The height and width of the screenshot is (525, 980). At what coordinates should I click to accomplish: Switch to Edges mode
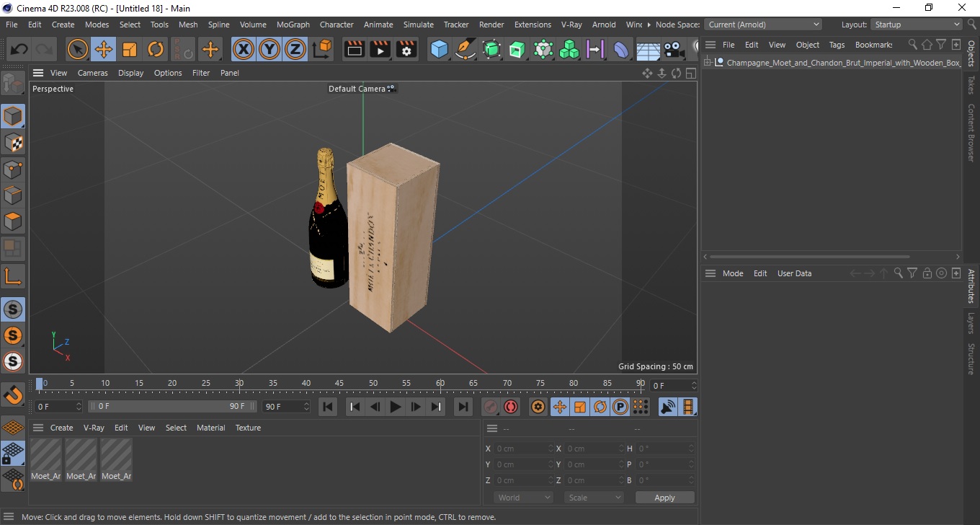(13, 195)
